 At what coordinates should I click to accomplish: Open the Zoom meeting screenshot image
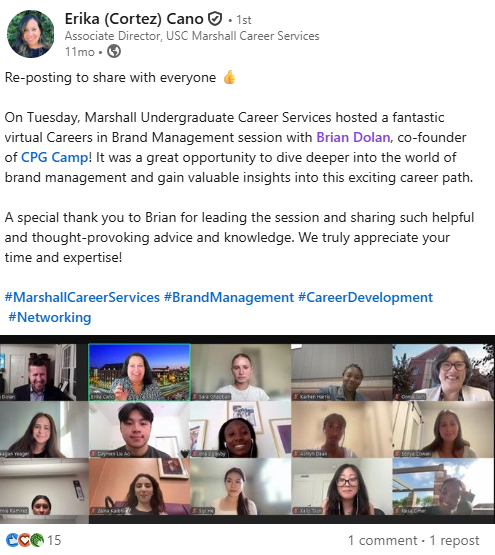click(x=248, y=429)
